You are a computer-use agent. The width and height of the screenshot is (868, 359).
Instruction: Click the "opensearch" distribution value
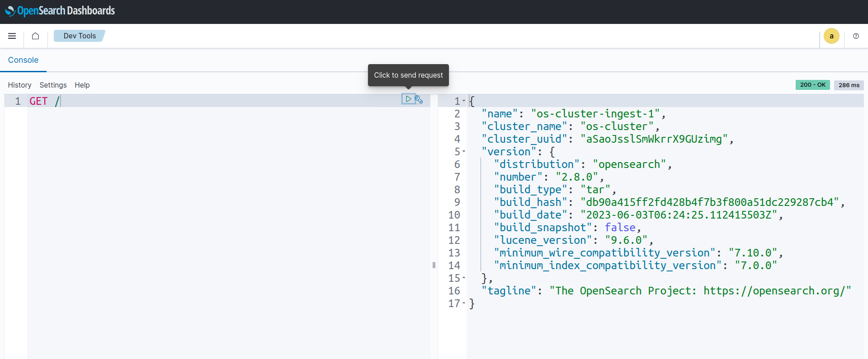tap(629, 164)
